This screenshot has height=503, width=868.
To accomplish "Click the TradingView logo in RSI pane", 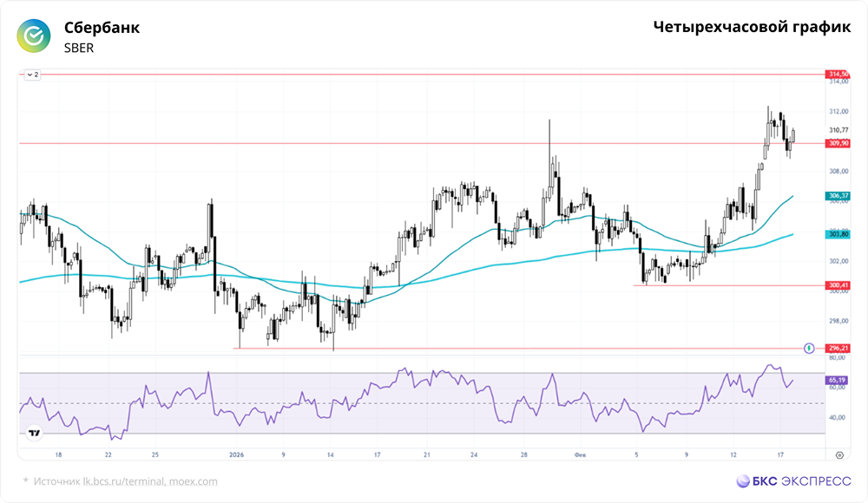I will [x=35, y=433].
